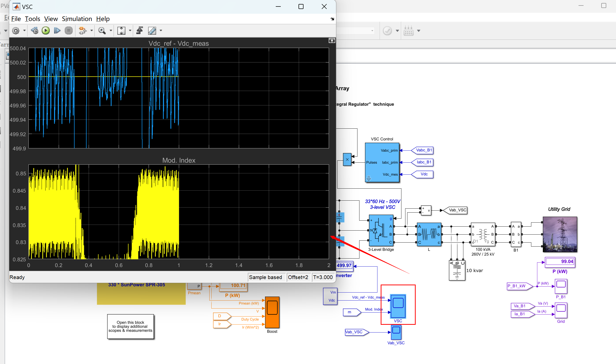Expand the zoom tool dropdown arrow
The height and width of the screenshot is (364, 616).
click(111, 31)
